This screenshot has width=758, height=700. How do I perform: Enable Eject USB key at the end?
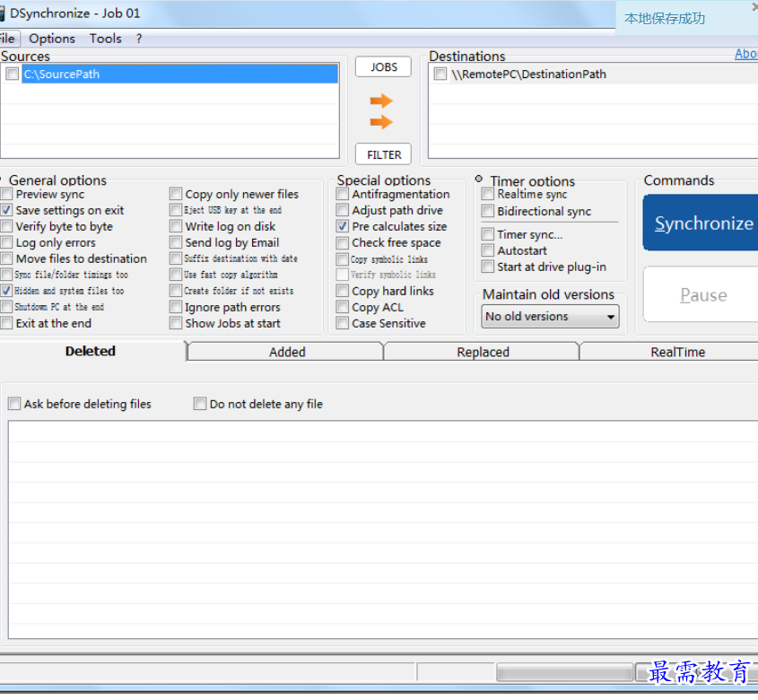(x=176, y=210)
